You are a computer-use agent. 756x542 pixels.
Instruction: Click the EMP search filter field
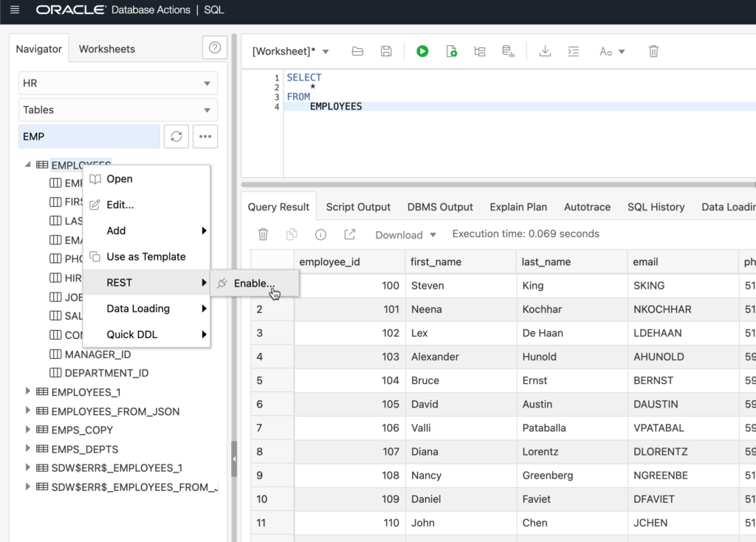point(89,137)
